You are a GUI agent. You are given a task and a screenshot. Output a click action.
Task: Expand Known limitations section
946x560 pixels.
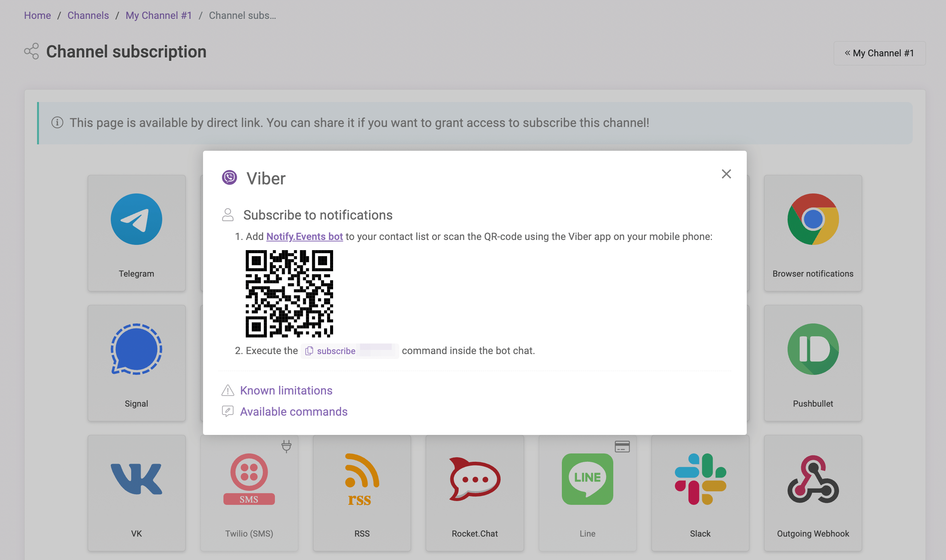click(286, 390)
